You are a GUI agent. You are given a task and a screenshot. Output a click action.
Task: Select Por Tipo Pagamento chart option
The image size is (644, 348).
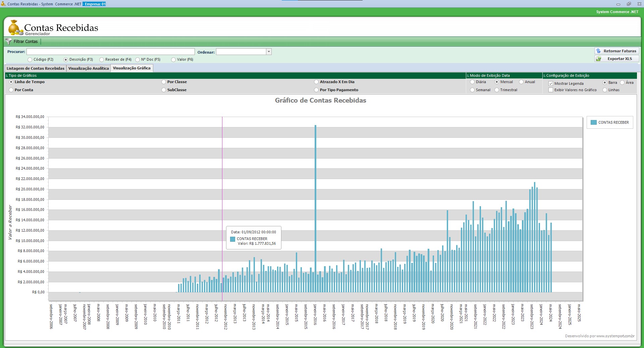click(x=316, y=90)
